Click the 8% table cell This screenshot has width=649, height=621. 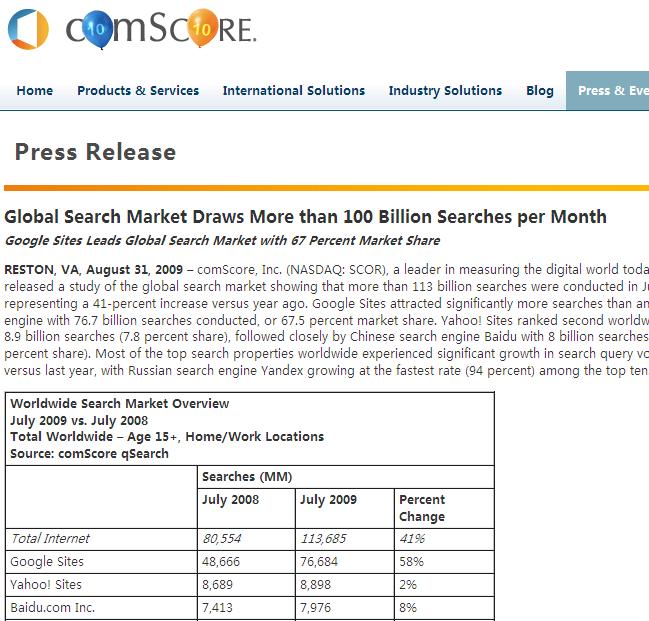pyautogui.click(x=444, y=608)
